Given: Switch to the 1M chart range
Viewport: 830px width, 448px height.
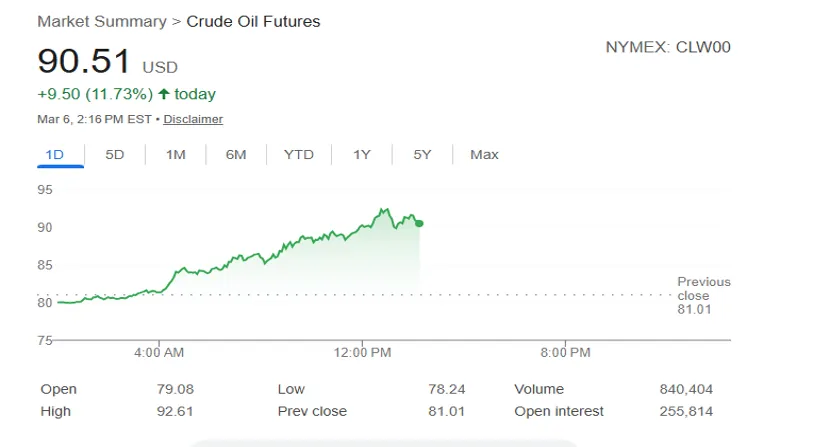Looking at the screenshot, I should click(176, 154).
